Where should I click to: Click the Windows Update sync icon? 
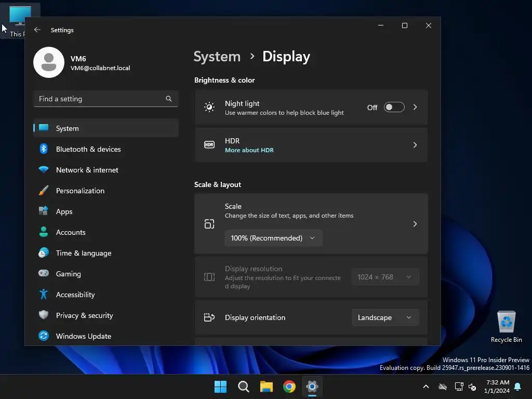tap(44, 336)
